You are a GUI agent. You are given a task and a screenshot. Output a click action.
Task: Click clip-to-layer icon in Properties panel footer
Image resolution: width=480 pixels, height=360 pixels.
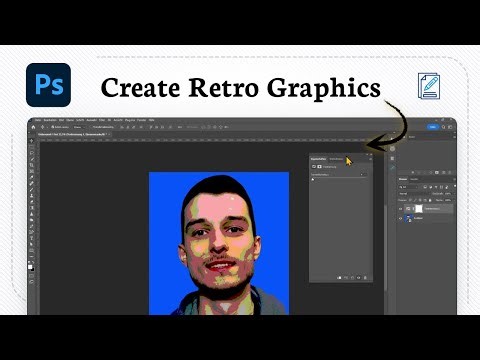(x=339, y=277)
